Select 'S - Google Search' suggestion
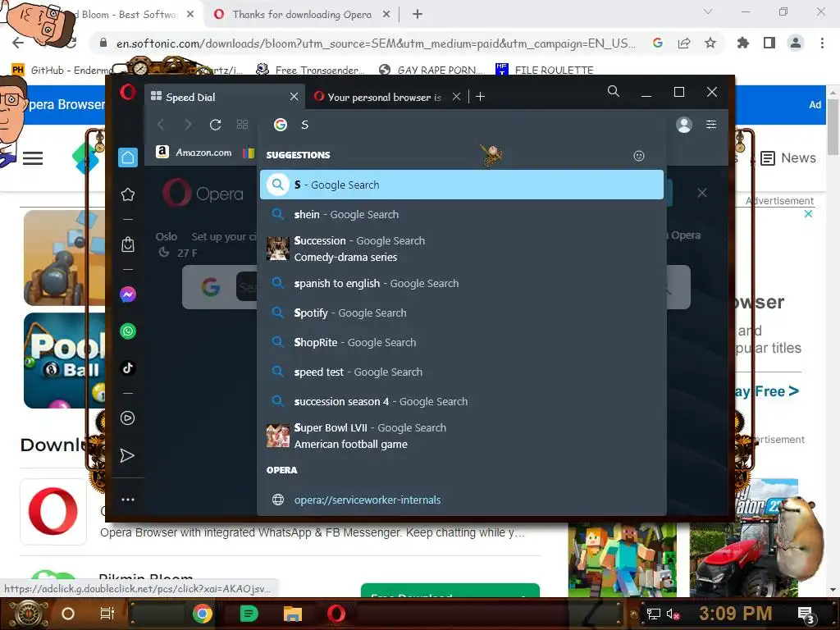The width and height of the screenshot is (840, 630). [x=462, y=185]
